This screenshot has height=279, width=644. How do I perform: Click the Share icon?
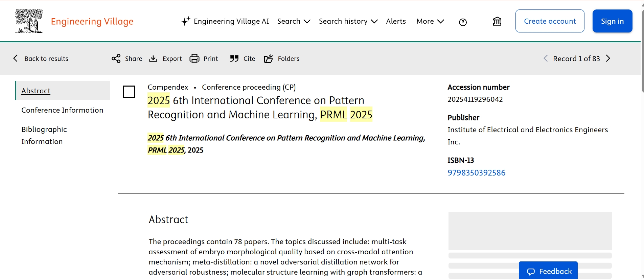[x=116, y=59]
